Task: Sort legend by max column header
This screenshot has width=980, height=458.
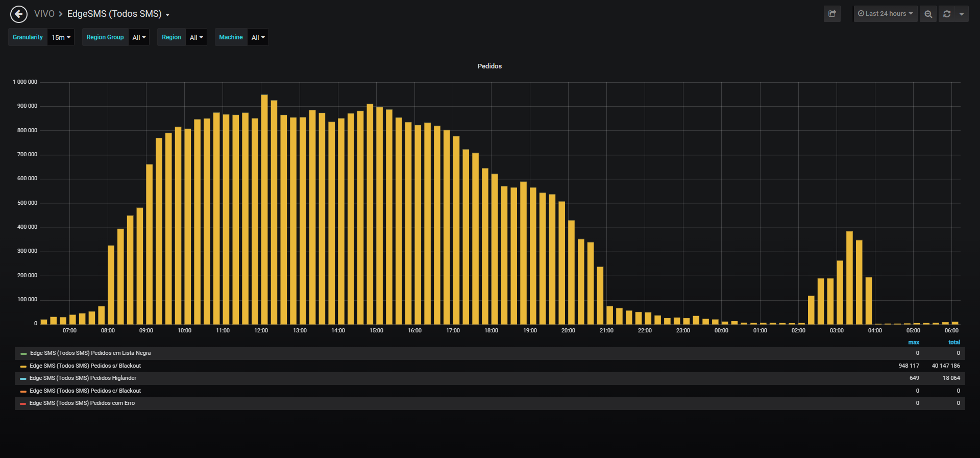Action: (914, 343)
